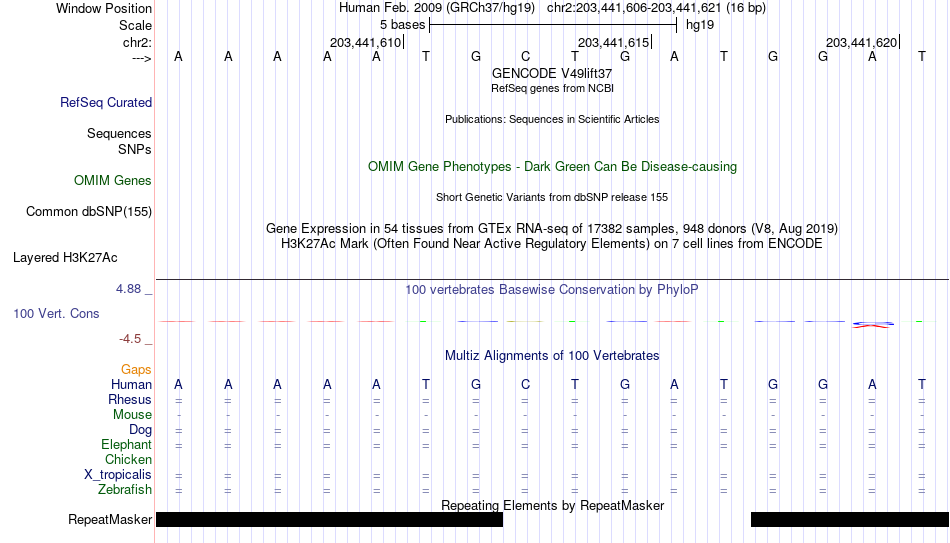The height and width of the screenshot is (543, 950).
Task: Click the 203,441,615 position marker
Action: (614, 42)
